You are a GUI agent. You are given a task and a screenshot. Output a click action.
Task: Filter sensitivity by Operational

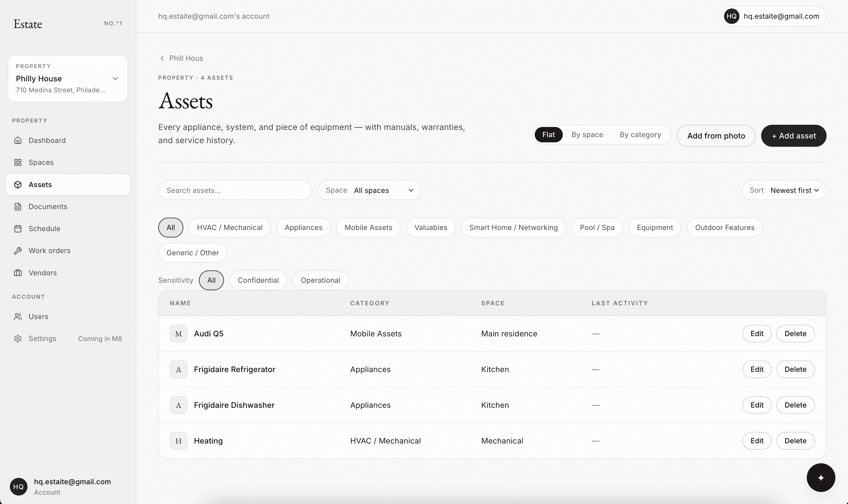click(320, 280)
